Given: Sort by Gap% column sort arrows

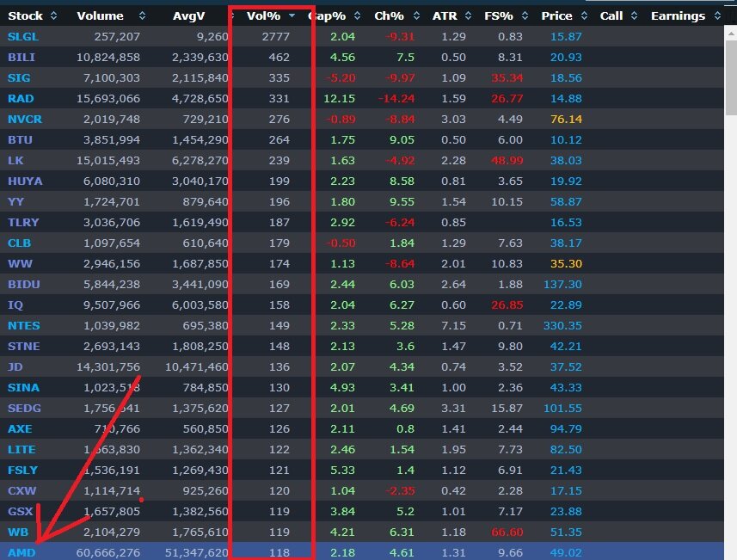Looking at the screenshot, I should tap(357, 16).
